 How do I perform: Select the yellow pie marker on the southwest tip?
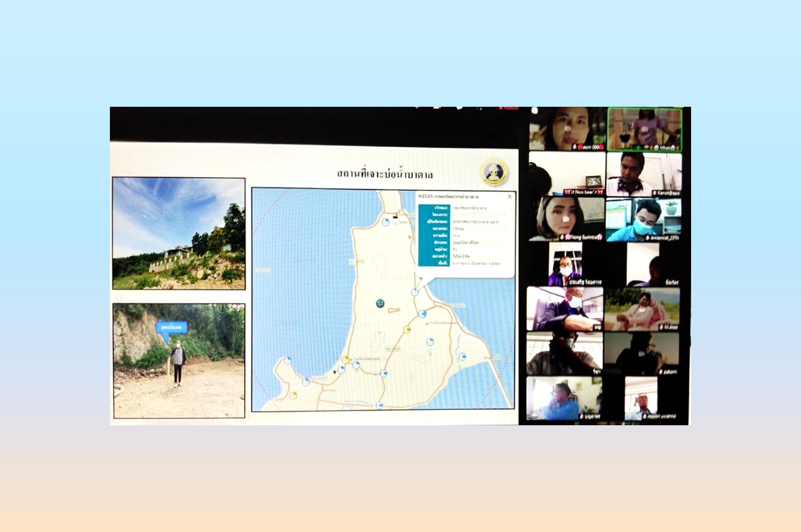click(x=293, y=396)
